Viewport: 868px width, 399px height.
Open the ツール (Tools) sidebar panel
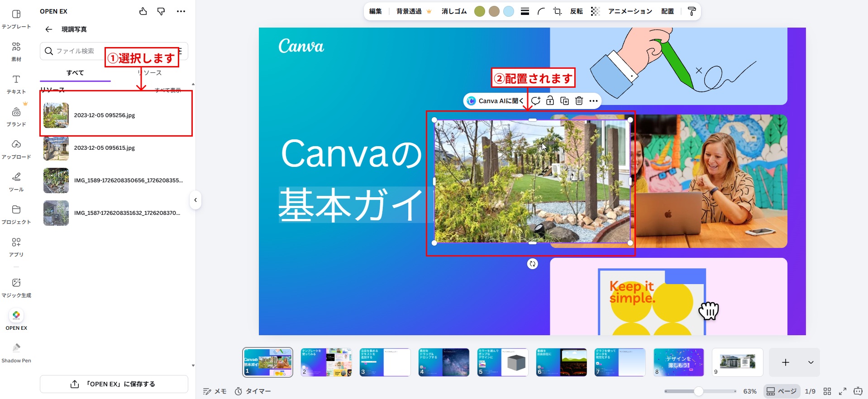click(x=16, y=182)
